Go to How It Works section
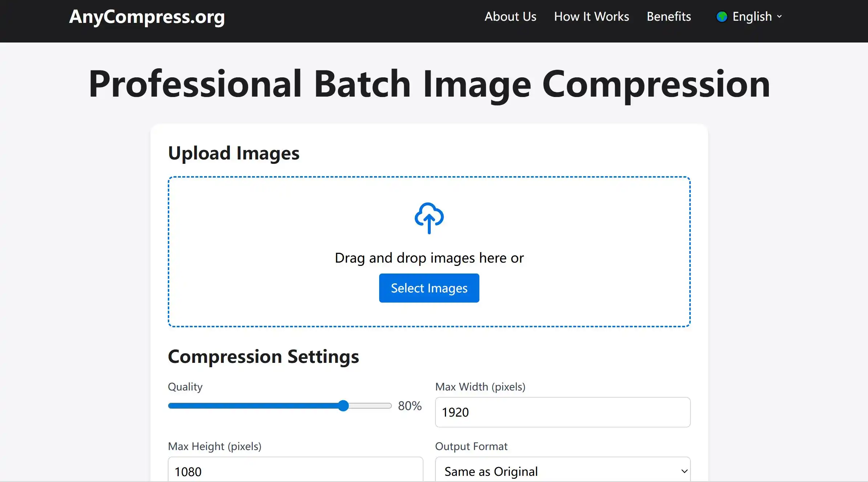The width and height of the screenshot is (868, 482). pos(591,17)
